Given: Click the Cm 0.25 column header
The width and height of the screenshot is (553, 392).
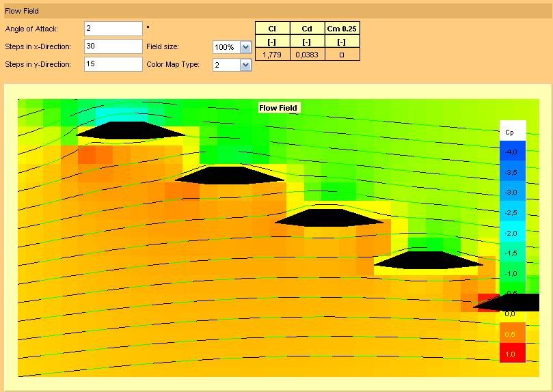Looking at the screenshot, I should coord(342,29).
